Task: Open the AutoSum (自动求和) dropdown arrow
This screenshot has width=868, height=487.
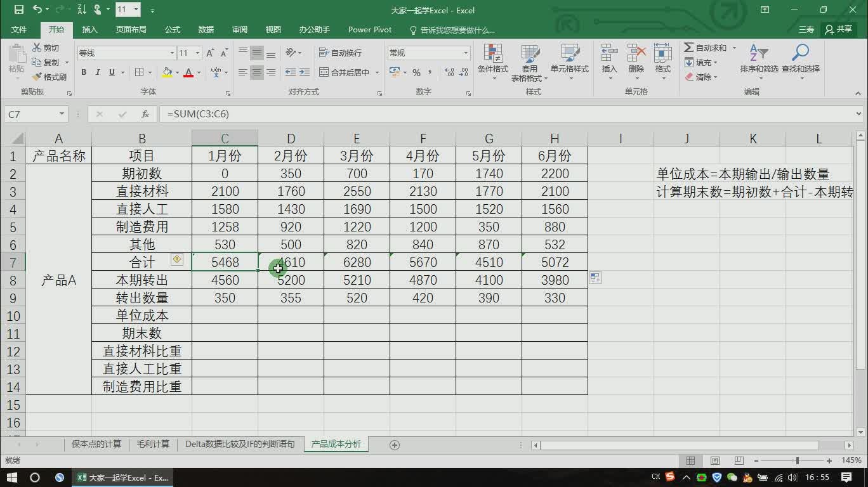Action: pos(734,48)
